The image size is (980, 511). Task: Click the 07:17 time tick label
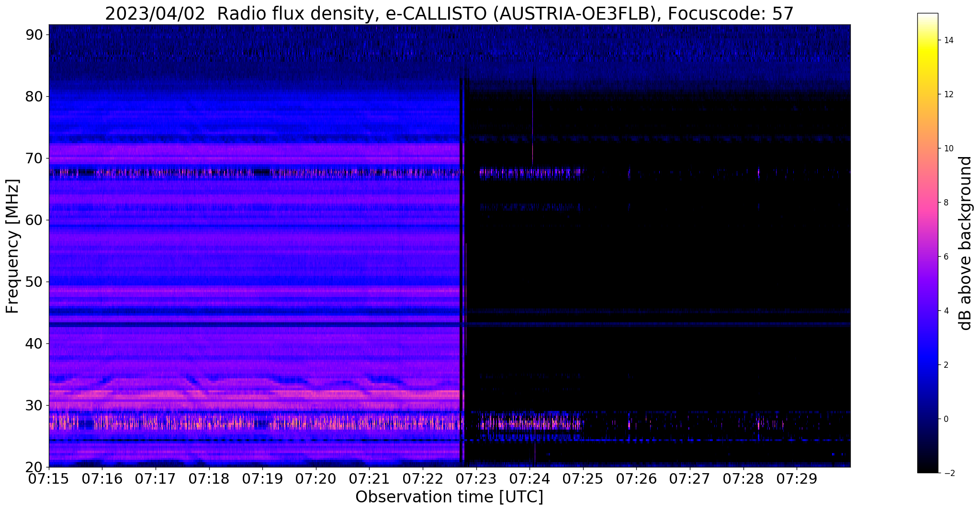156,479
